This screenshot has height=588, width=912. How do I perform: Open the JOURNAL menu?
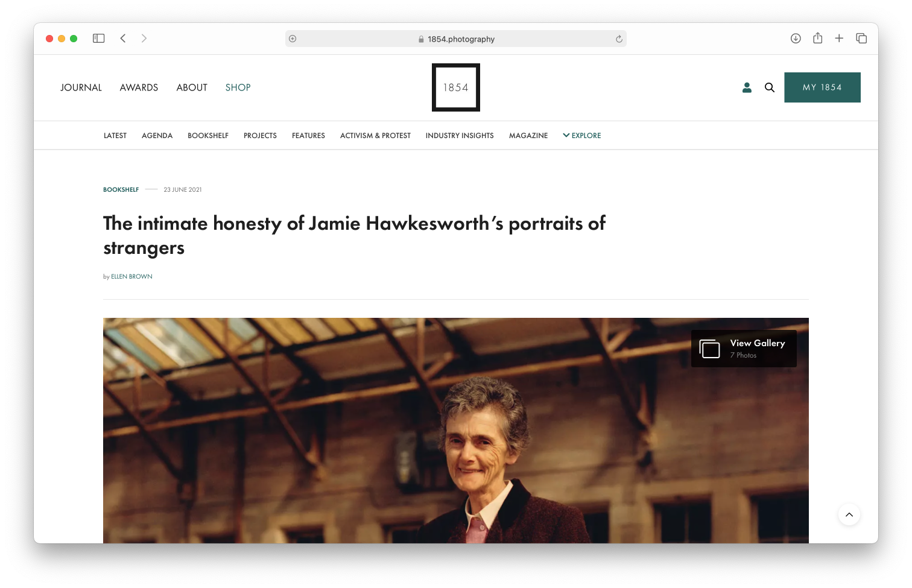(x=81, y=87)
